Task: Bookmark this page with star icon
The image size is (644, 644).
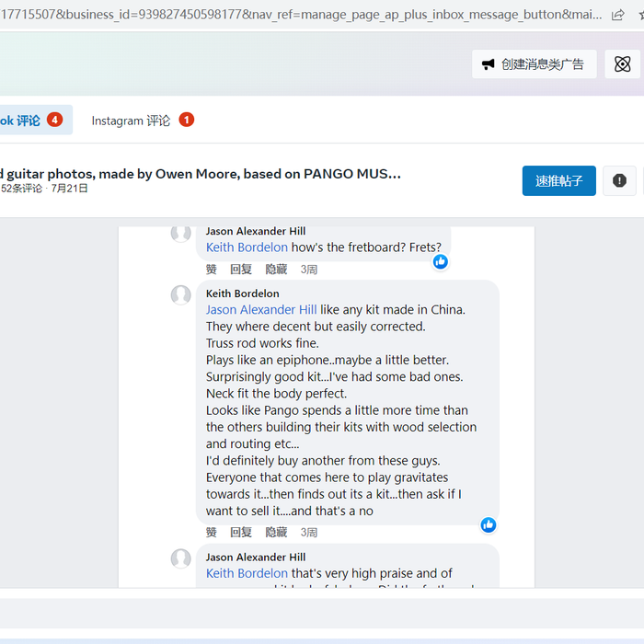Action: click(639, 15)
